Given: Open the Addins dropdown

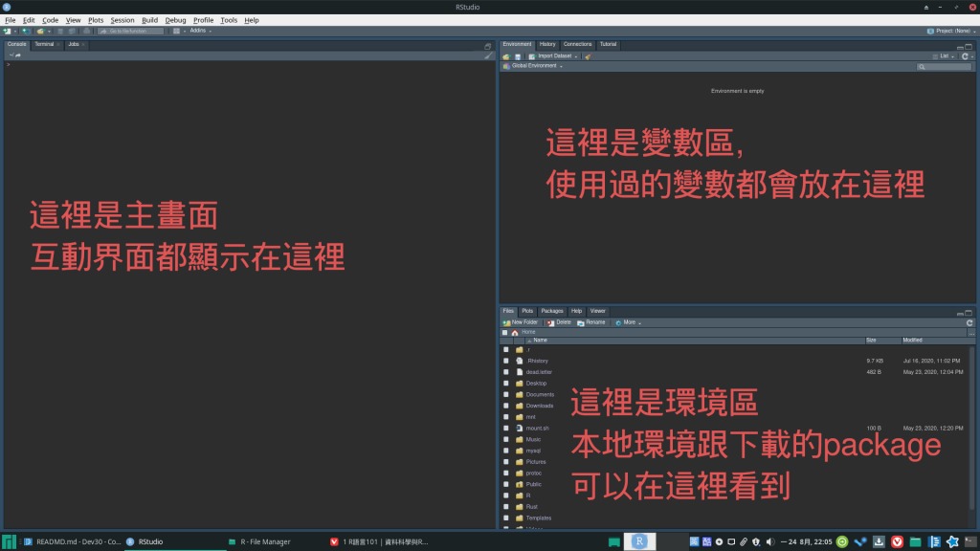Looking at the screenshot, I should click(x=201, y=31).
